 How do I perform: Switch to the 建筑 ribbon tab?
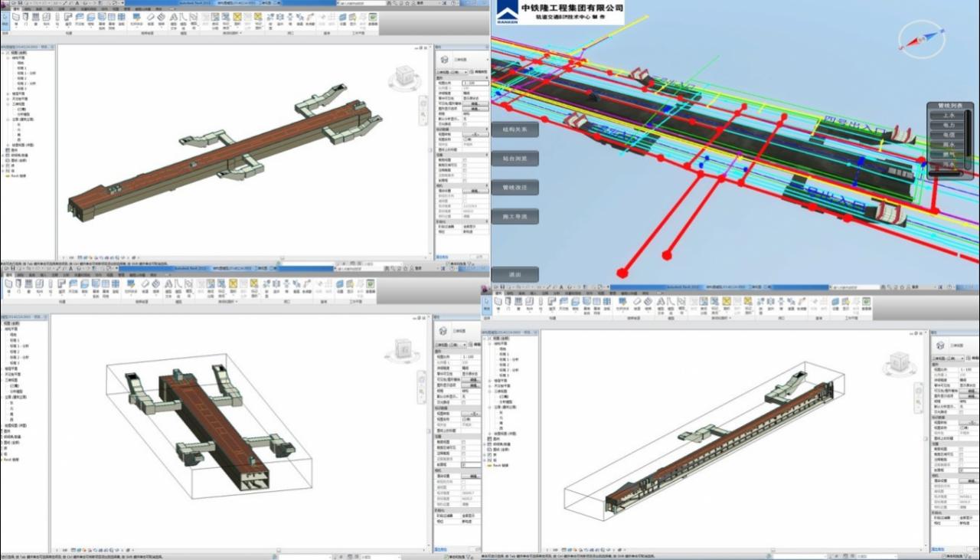tap(16, 8)
